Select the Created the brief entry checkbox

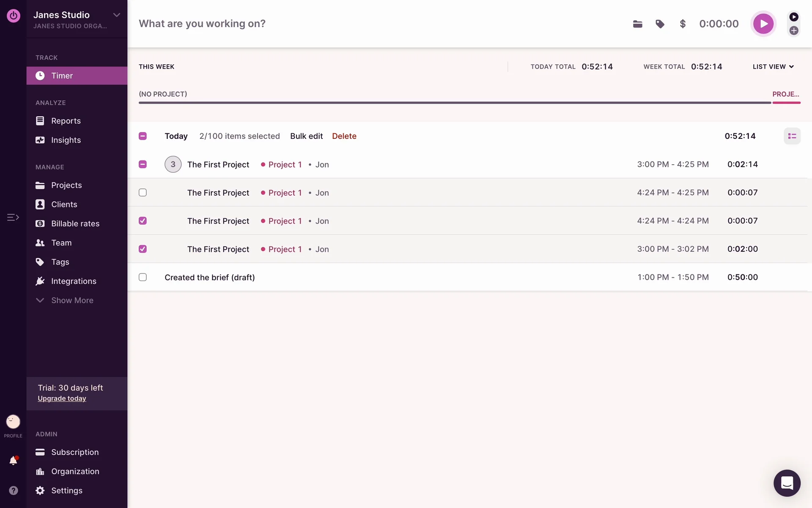click(143, 277)
